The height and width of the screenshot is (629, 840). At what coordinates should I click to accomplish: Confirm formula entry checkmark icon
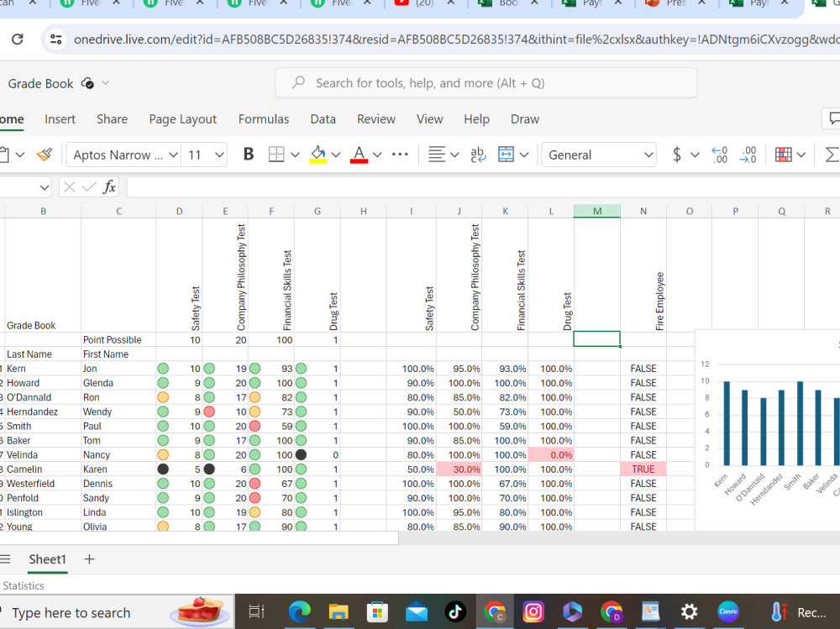pos(89,187)
